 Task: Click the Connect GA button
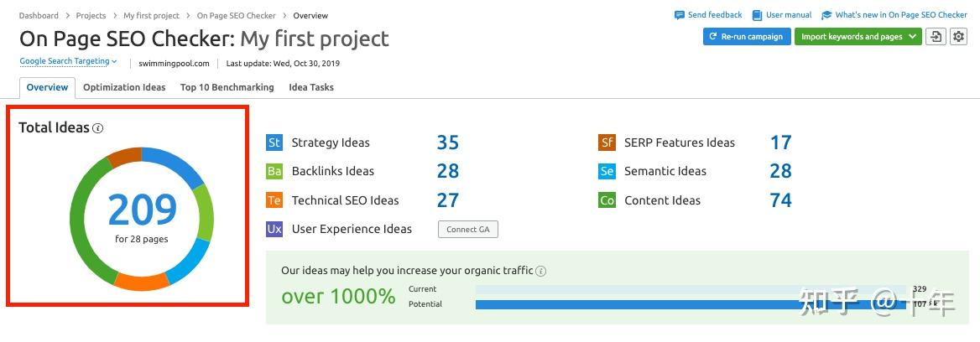point(467,230)
